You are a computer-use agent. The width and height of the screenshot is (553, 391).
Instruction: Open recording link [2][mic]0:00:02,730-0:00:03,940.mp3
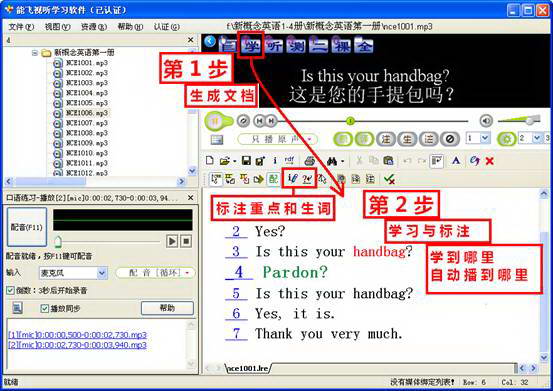point(77,345)
